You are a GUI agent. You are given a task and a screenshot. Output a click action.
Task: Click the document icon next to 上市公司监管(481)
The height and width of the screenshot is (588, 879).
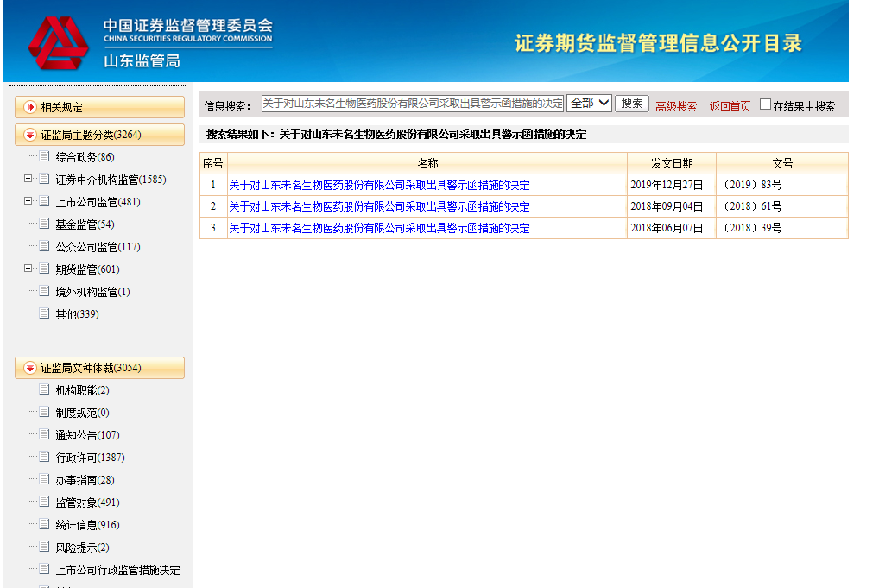point(44,201)
